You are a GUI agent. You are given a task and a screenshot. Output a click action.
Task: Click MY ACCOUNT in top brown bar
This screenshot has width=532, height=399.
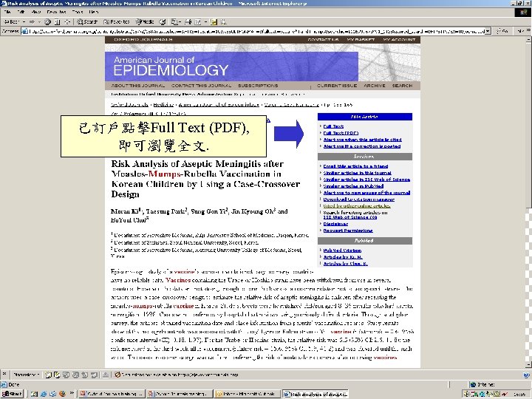pyautogui.click(x=399, y=40)
